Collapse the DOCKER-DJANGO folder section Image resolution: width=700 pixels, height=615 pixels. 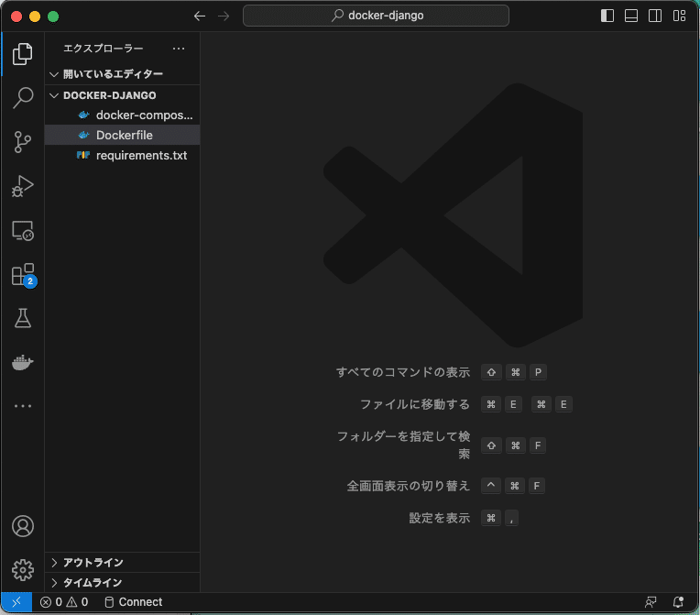pyautogui.click(x=123, y=95)
